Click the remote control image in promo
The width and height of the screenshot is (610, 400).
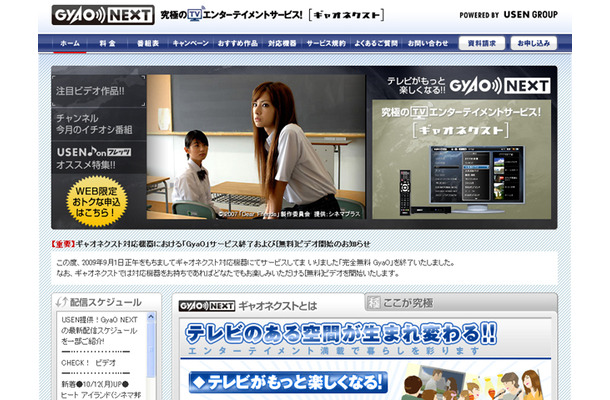pyautogui.click(x=405, y=192)
